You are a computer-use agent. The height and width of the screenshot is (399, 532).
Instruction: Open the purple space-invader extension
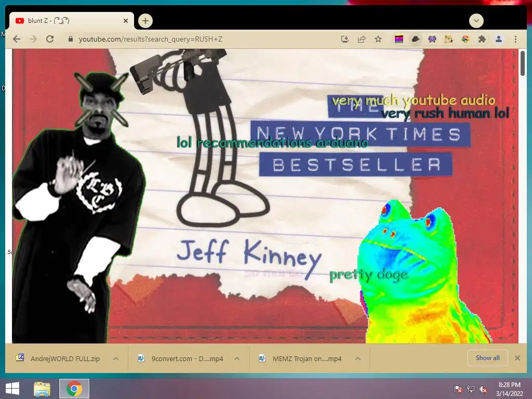(x=432, y=39)
